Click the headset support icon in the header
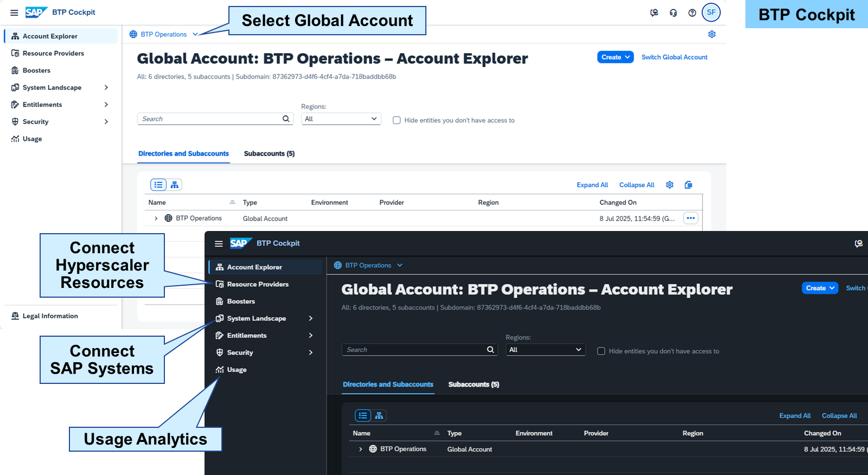Viewport: 868px width, 475px height. (673, 12)
